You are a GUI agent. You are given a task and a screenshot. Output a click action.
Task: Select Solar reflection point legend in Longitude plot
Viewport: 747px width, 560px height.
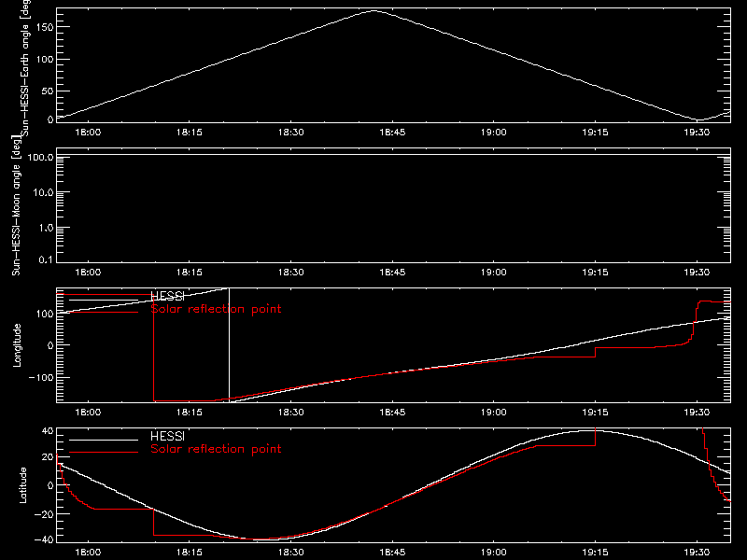216,309
